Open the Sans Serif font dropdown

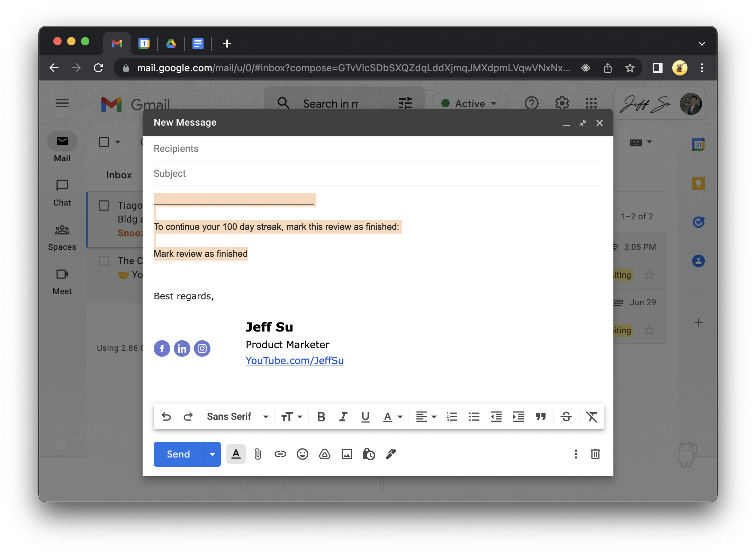point(237,417)
